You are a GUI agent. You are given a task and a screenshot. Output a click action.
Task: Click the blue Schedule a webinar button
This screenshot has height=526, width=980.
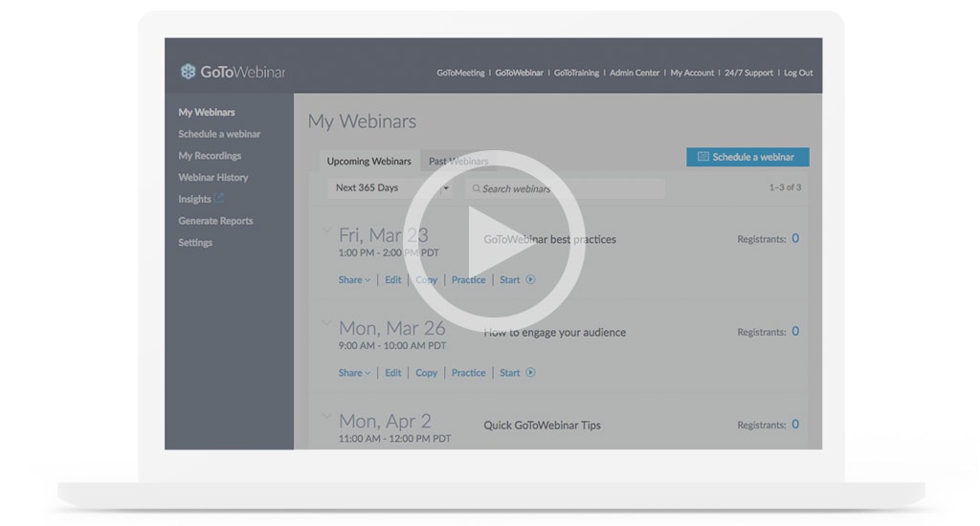(747, 157)
